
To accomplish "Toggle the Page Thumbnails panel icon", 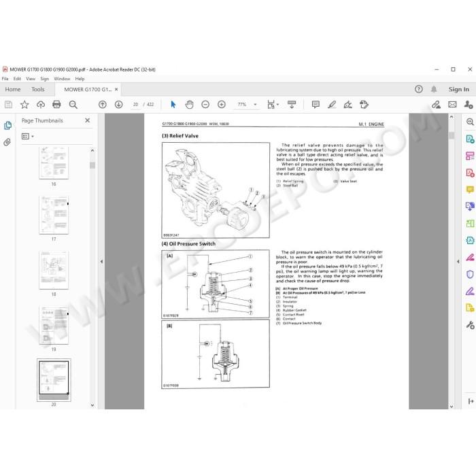I will pos(7,125).
